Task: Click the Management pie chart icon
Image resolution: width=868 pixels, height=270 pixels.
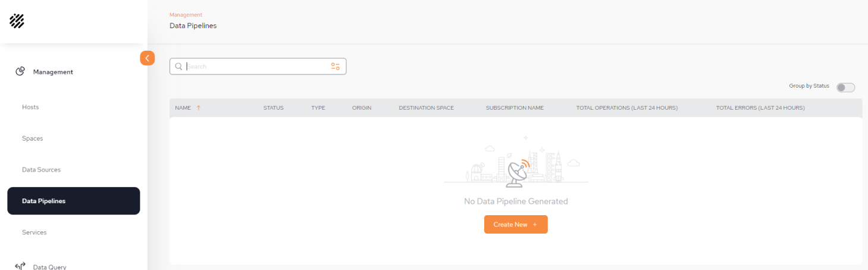Action: coord(20,72)
